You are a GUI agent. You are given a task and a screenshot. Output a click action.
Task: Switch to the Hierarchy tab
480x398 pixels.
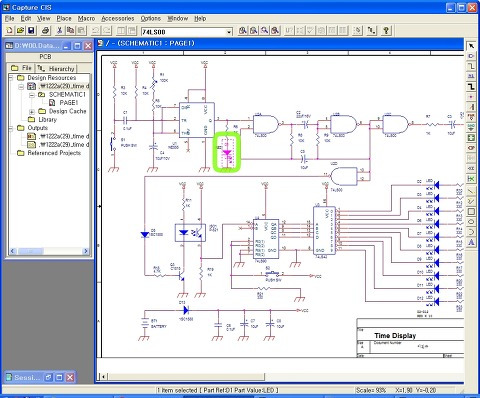tap(56, 68)
